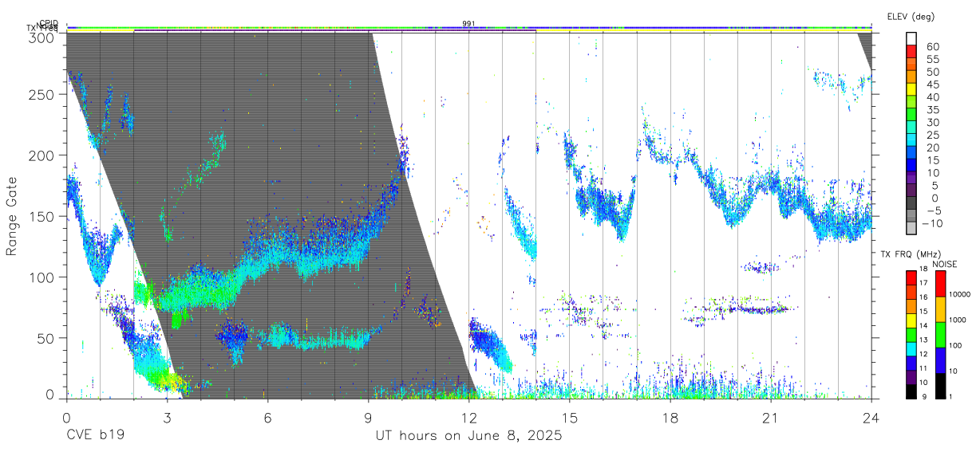This screenshot has width=980, height=452.
Task: Click the green NOISE segment between 1000 and 100
Action: point(940,334)
